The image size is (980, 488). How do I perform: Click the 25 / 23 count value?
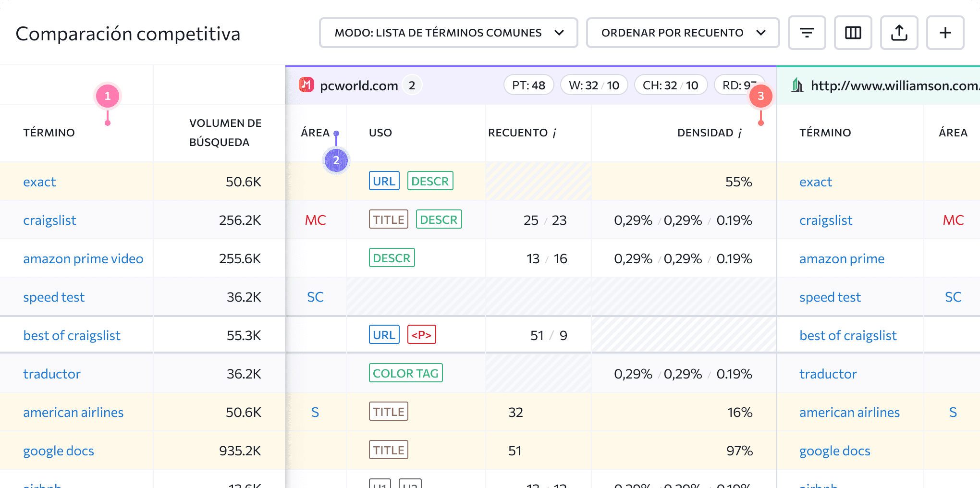(x=545, y=220)
